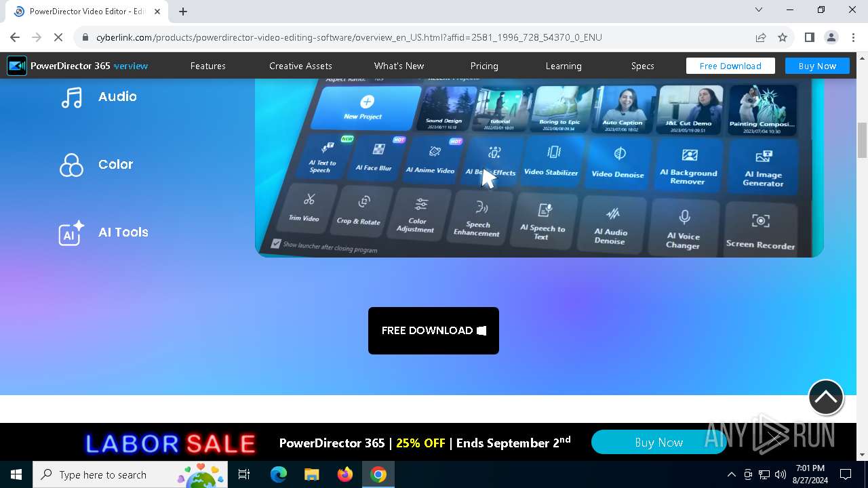Viewport: 868px width, 488px height.
Task: Open Windows Start menu
Action: pyautogui.click(x=16, y=474)
